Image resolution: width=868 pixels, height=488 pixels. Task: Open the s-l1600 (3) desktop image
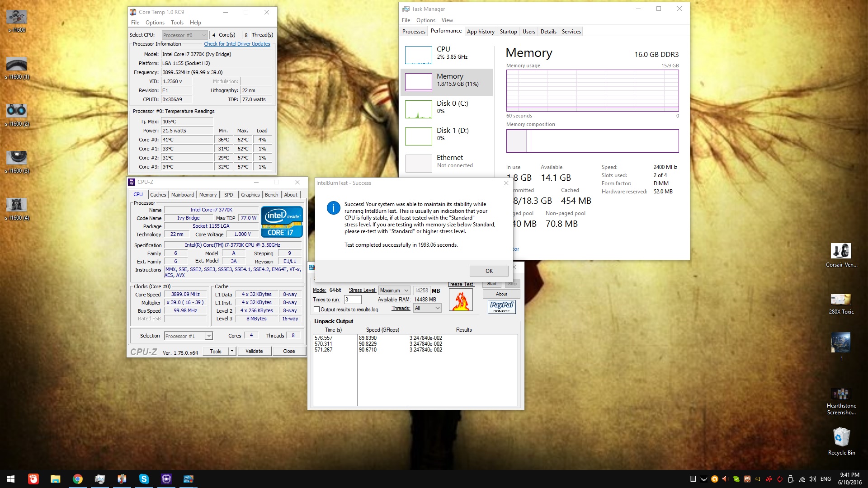[x=17, y=162]
